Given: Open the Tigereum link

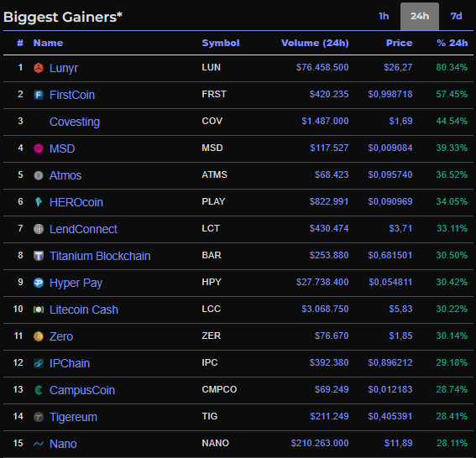Looking at the screenshot, I should (x=74, y=418).
